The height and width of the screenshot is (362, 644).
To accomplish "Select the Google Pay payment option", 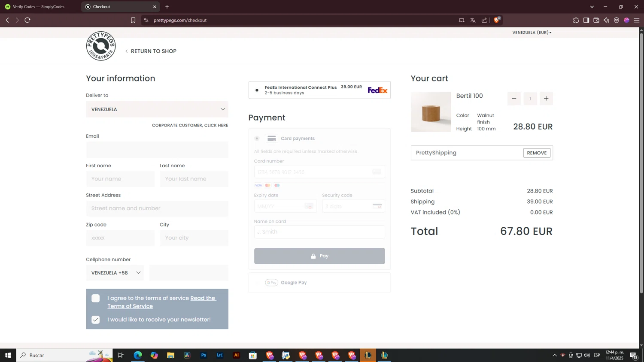I will 319,283.
